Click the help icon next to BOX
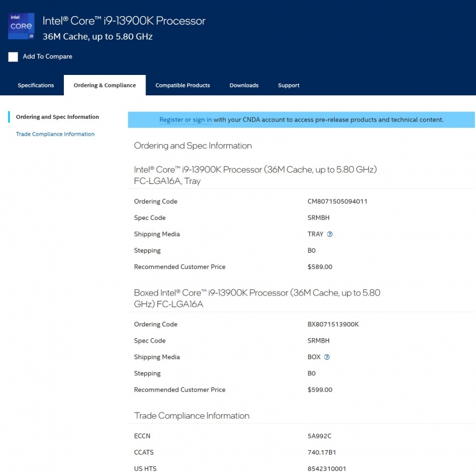 (x=327, y=357)
